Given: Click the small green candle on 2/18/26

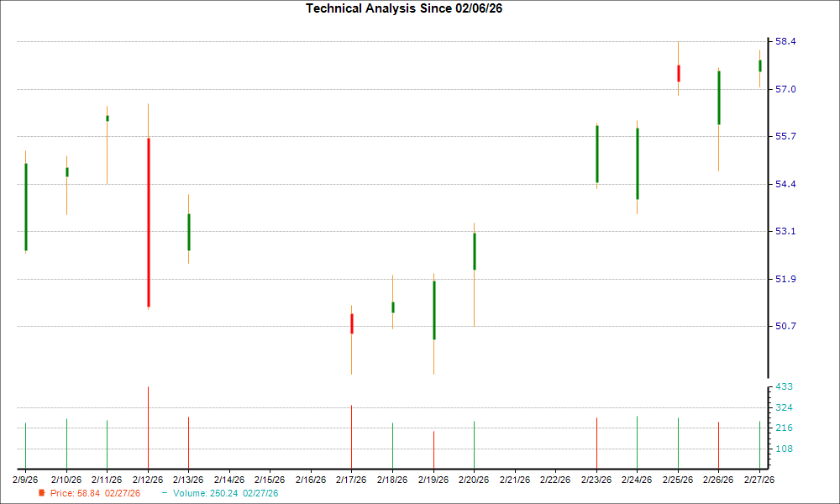Looking at the screenshot, I should pos(392,307).
